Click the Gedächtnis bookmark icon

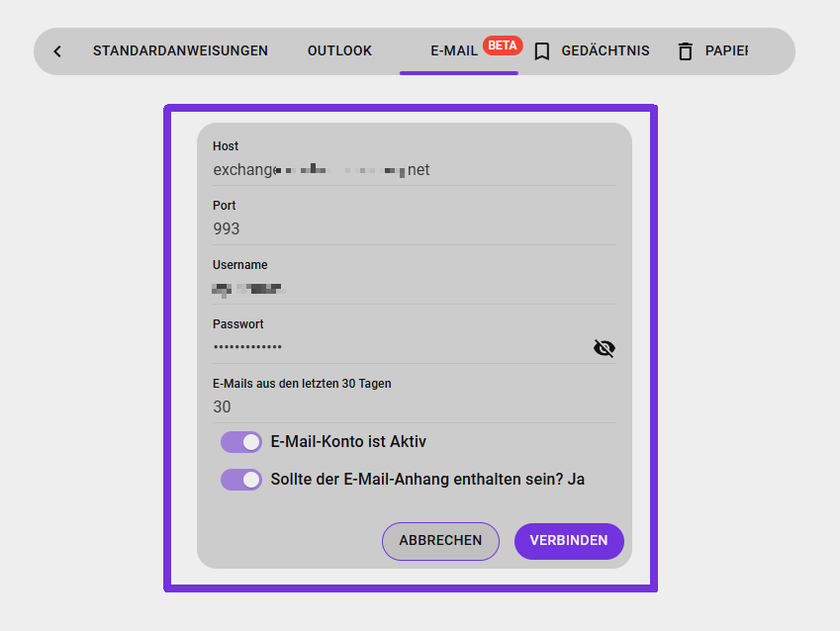pyautogui.click(x=541, y=51)
